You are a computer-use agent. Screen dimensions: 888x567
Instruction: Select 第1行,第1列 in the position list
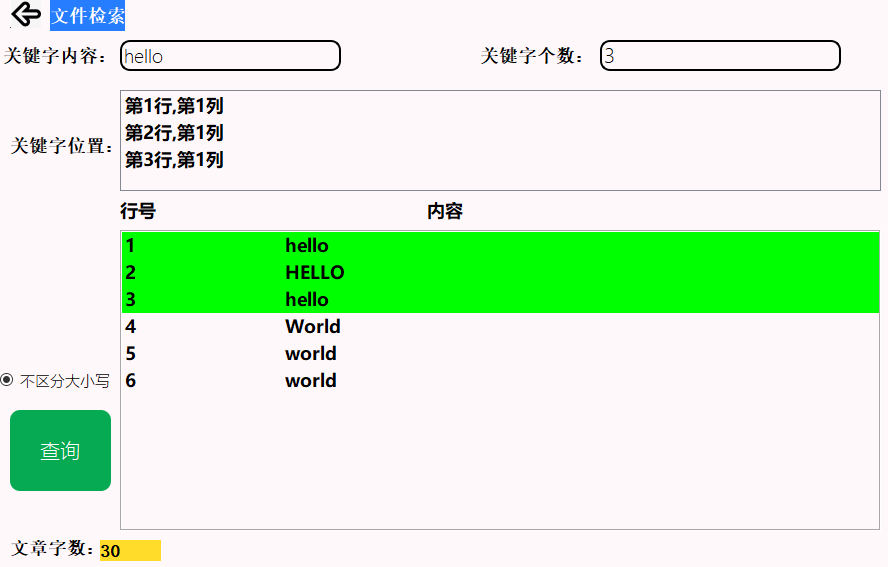click(174, 106)
